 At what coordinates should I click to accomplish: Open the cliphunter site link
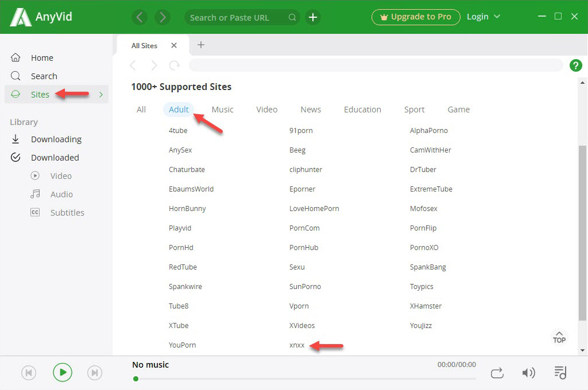click(x=305, y=169)
